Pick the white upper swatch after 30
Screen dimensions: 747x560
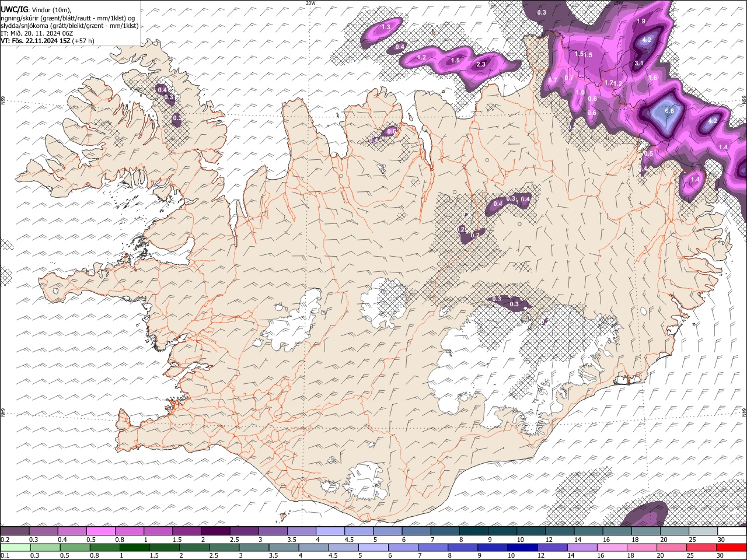click(x=732, y=531)
